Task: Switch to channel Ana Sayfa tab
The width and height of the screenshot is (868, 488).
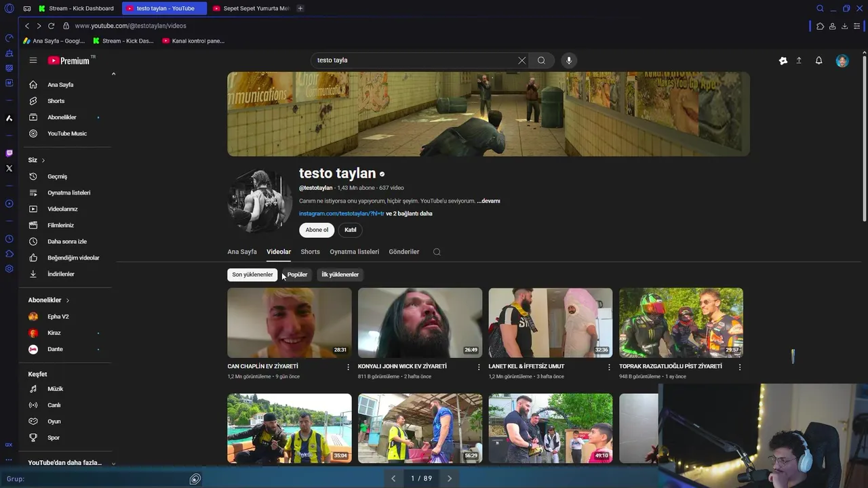Action: (x=242, y=252)
